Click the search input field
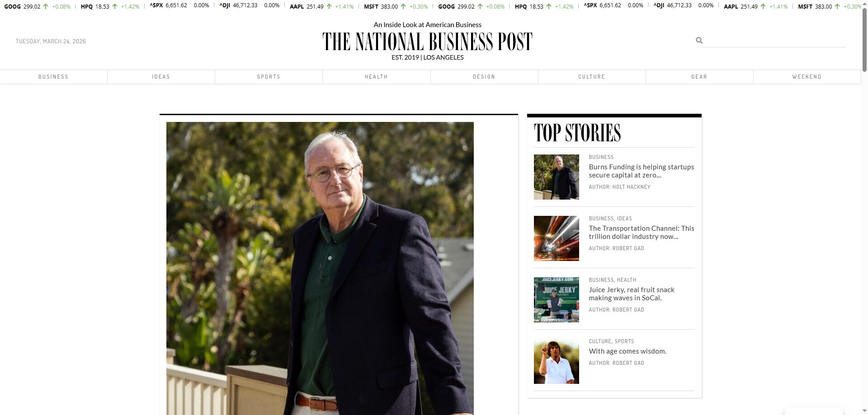 click(x=774, y=41)
